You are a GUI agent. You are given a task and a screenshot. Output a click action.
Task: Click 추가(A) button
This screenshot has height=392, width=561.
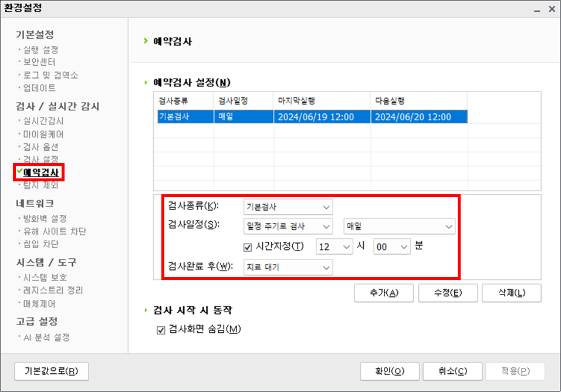pyautogui.click(x=384, y=293)
